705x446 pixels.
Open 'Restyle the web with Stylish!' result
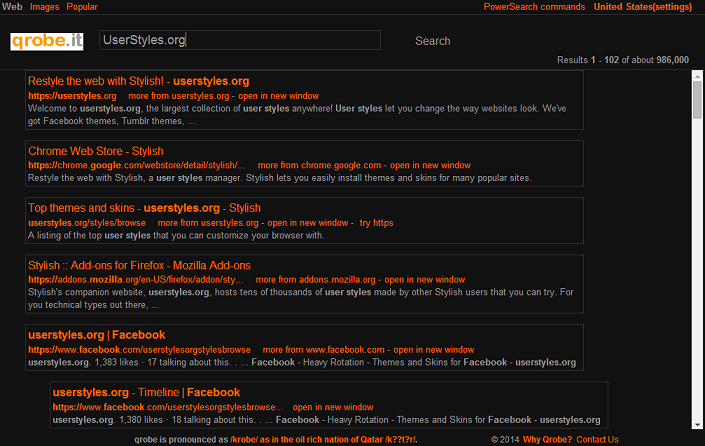point(138,81)
